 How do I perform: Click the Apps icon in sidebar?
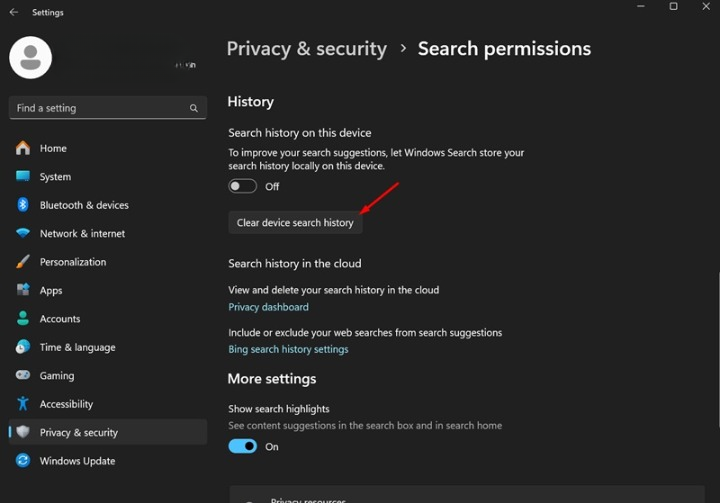point(22,290)
